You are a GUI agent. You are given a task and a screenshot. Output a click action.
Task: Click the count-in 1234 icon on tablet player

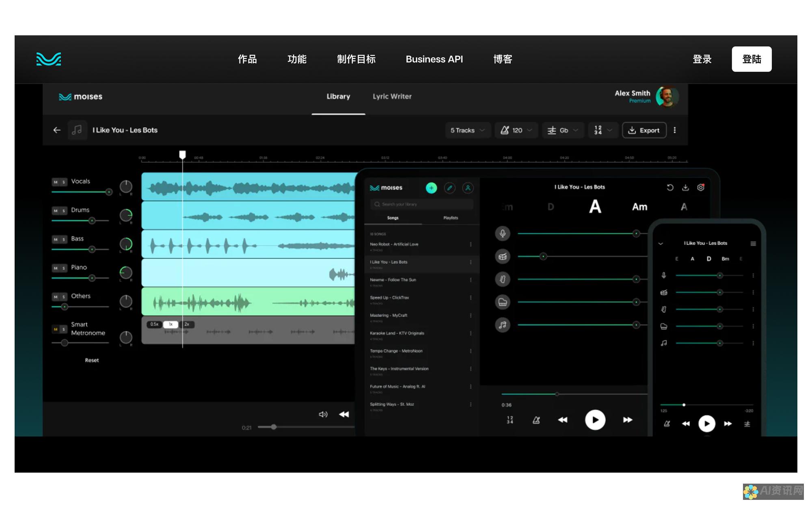[x=510, y=420]
